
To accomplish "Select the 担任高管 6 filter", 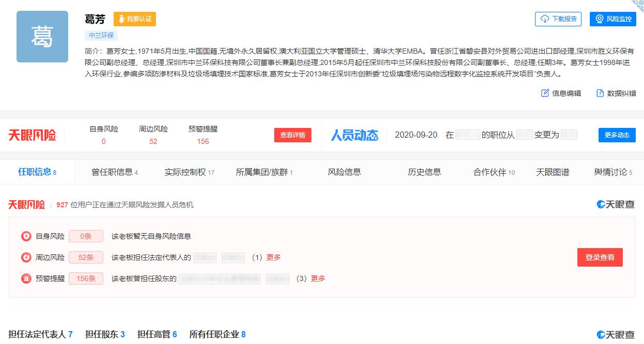I will (157, 334).
